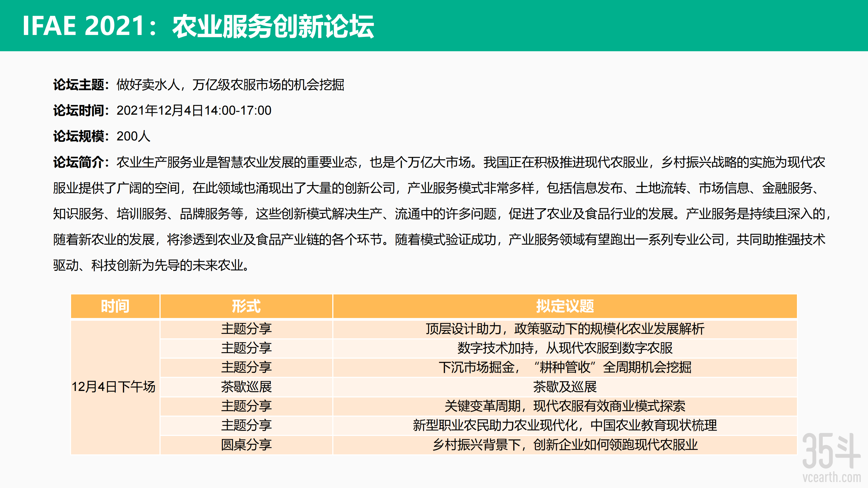868x488 pixels.
Task: Select the label '论坛规模'
Action: [78, 136]
